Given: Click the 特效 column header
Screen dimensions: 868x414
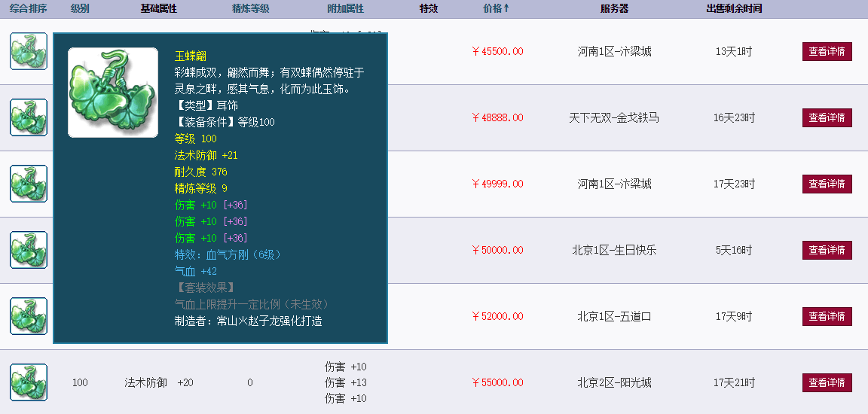Looking at the screenshot, I should click(x=429, y=9).
